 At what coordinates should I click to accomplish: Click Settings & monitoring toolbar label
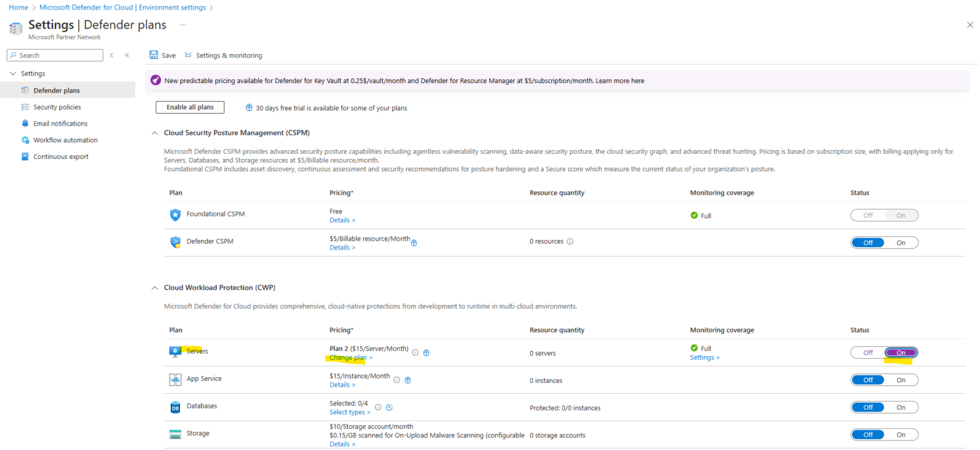tap(229, 56)
